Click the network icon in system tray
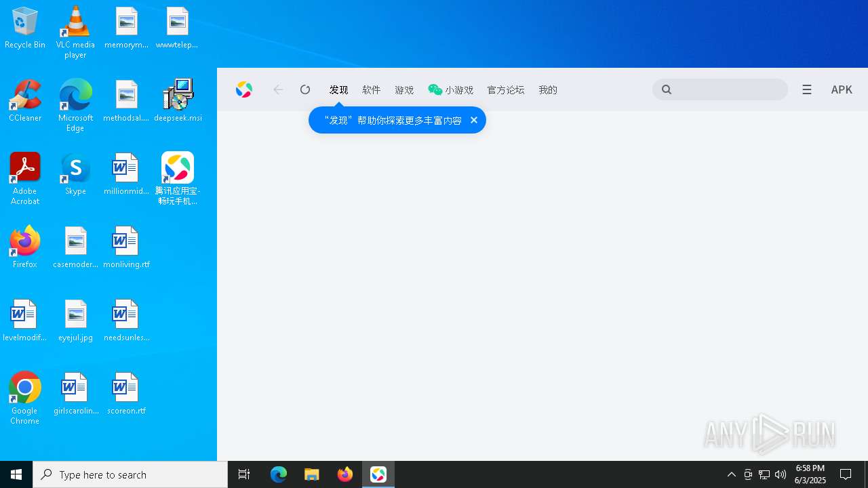 pos(764,474)
